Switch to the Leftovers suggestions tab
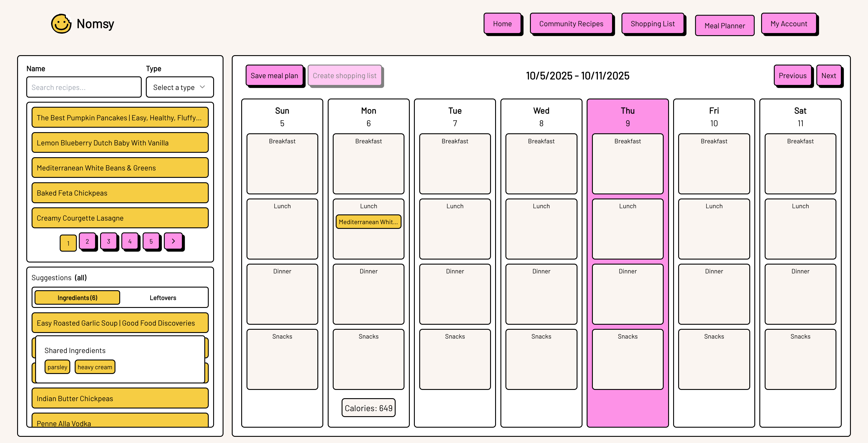Image resolution: width=868 pixels, height=443 pixels. click(x=163, y=297)
